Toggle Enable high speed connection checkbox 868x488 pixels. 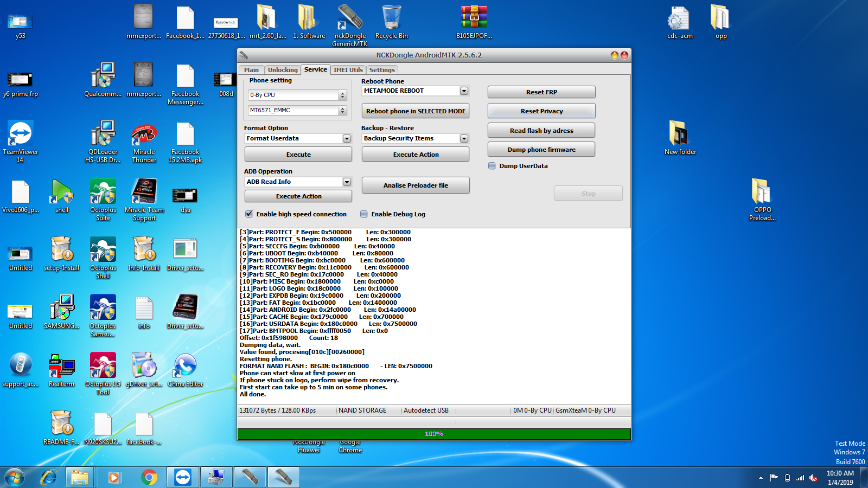click(x=249, y=214)
